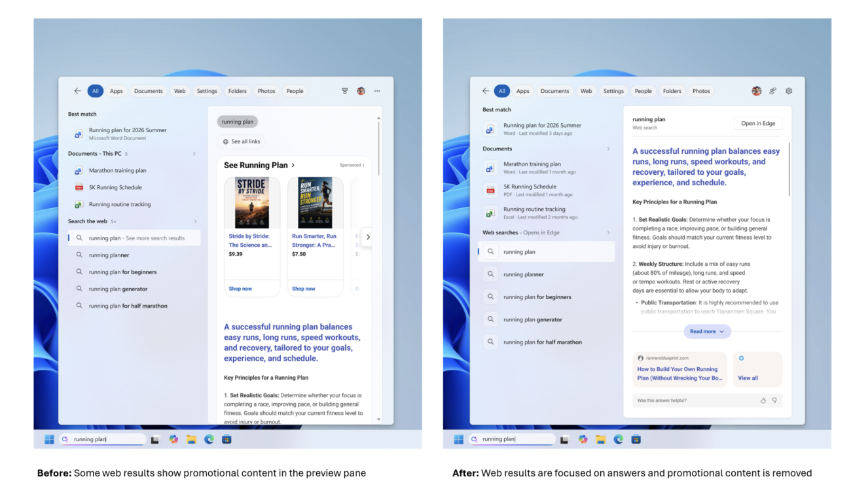Open Copilot from the Before taskbar
The image size is (851, 504).
173,439
